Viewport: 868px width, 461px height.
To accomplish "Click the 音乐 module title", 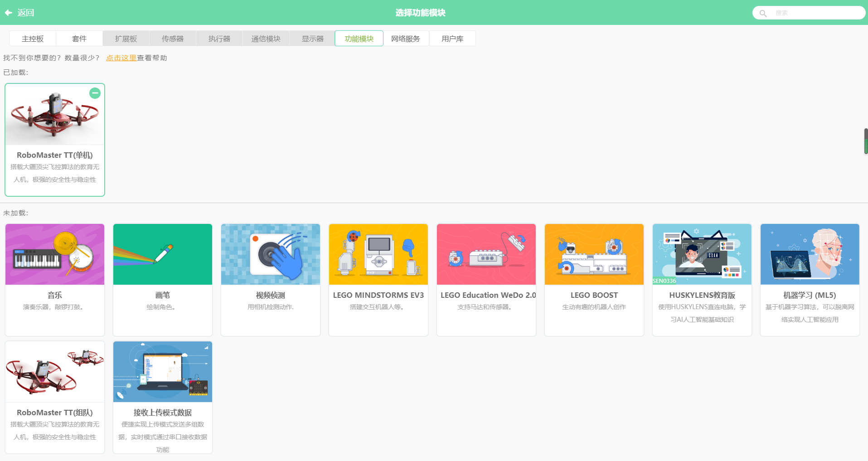I will click(55, 295).
